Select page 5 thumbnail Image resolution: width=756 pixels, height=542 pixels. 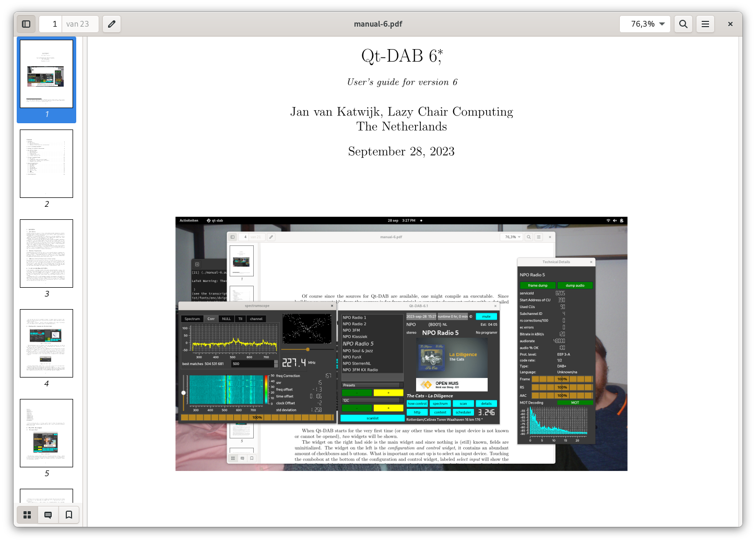(46, 433)
